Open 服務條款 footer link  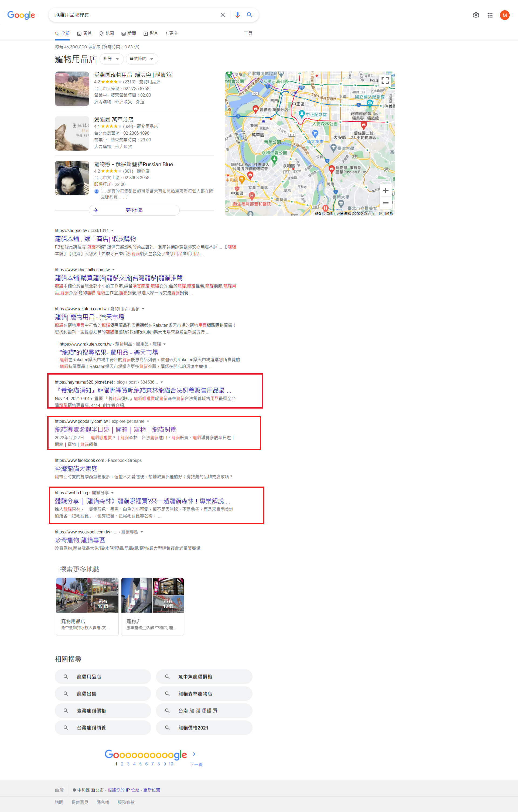[126, 802]
